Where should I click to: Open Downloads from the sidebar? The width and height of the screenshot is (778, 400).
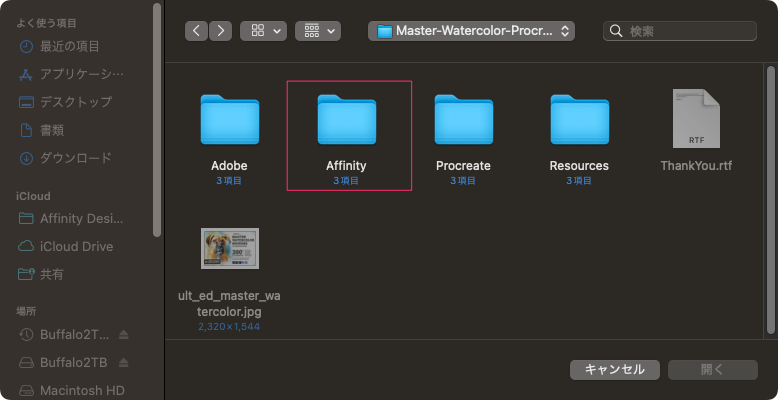point(75,158)
